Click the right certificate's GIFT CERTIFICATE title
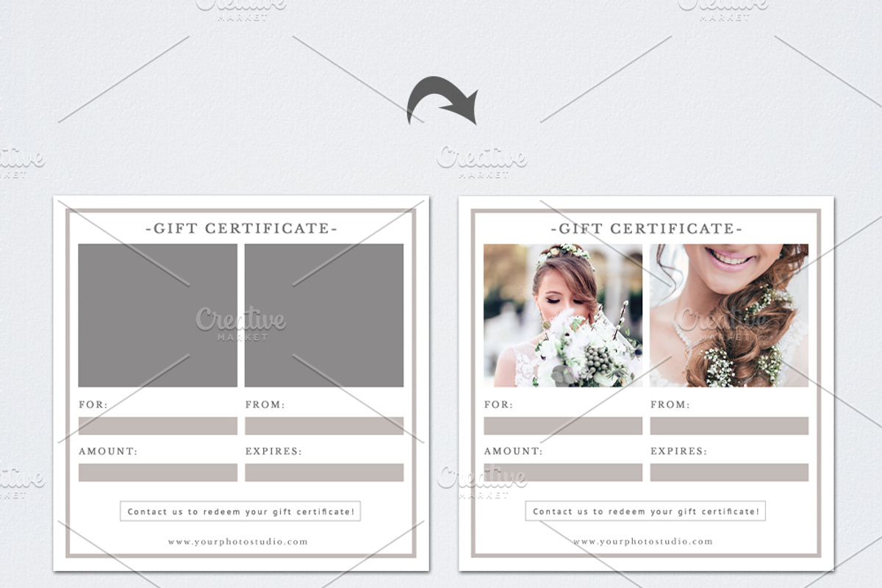The height and width of the screenshot is (588, 882). click(646, 229)
